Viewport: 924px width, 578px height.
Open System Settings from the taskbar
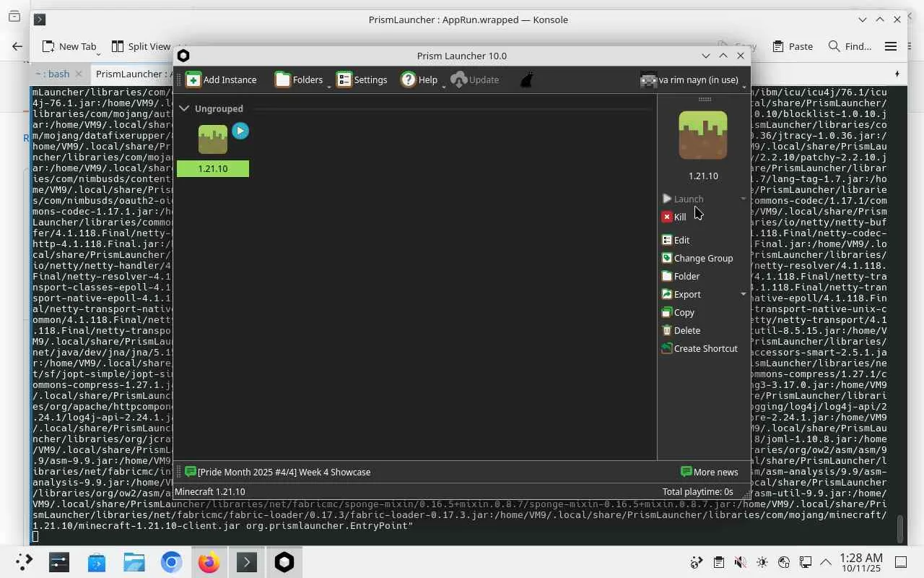(x=59, y=562)
